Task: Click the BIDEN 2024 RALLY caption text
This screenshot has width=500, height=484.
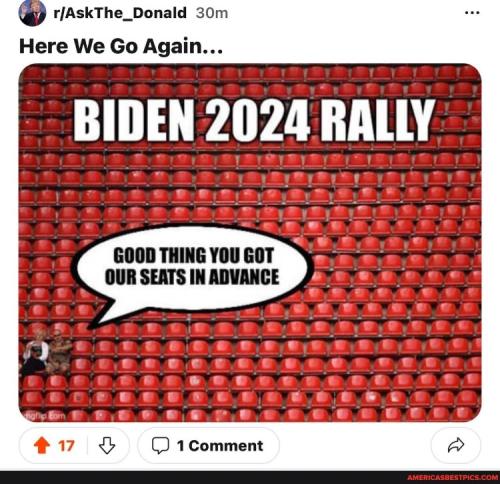Action: (254, 120)
